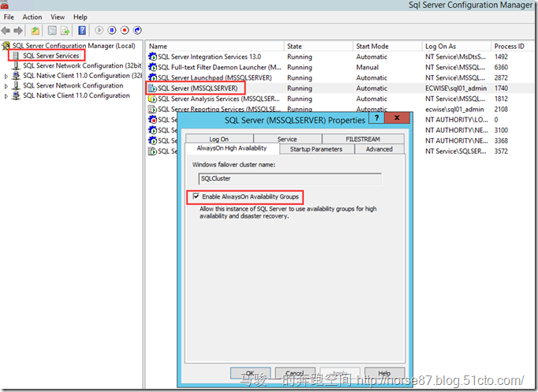Click the SQL Full-text Filter Daemon Launcher icon

pos(152,67)
